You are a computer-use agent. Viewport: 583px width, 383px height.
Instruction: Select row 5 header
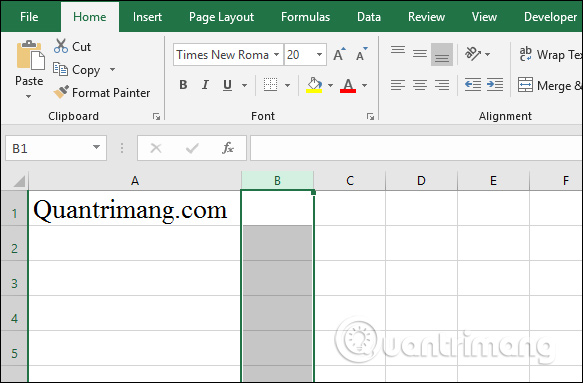(x=14, y=348)
